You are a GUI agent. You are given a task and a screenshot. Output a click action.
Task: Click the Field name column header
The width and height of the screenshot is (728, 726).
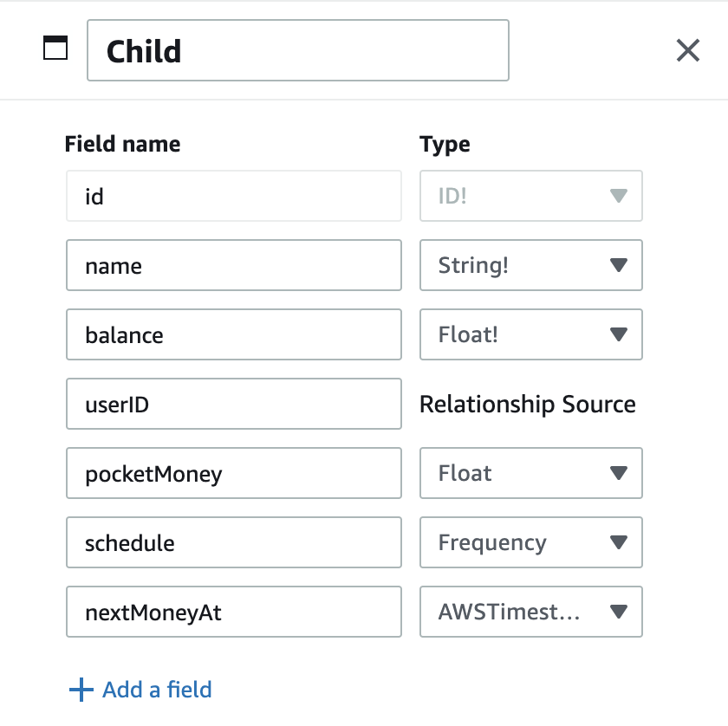click(x=122, y=144)
